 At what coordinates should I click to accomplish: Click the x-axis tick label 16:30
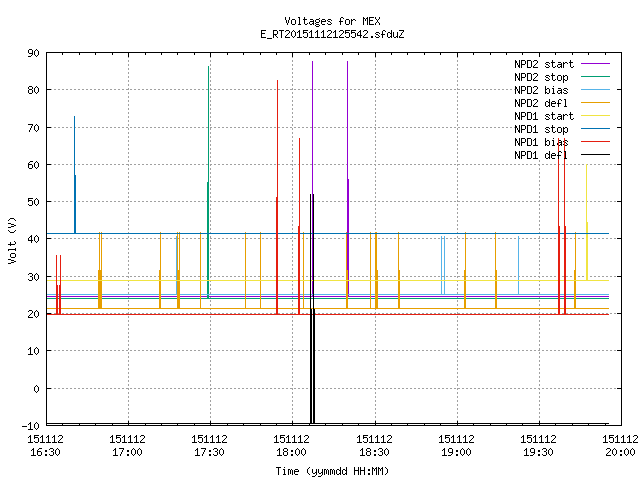(45, 452)
